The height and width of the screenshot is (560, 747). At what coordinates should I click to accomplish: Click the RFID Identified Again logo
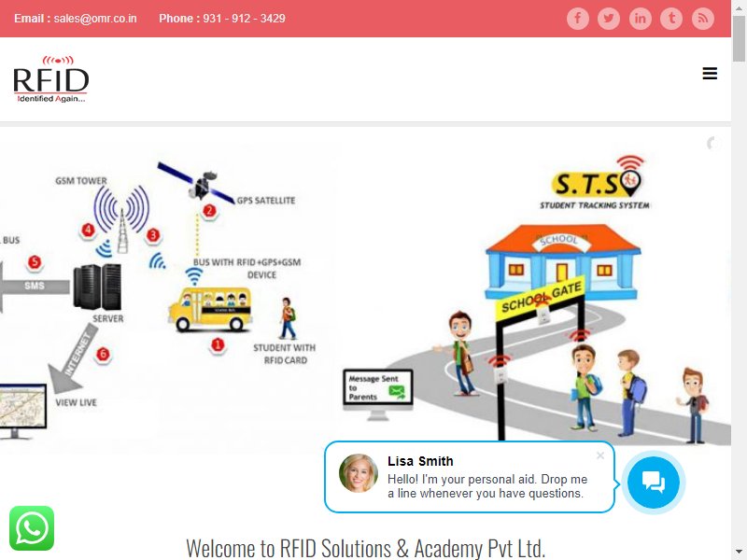click(x=51, y=79)
